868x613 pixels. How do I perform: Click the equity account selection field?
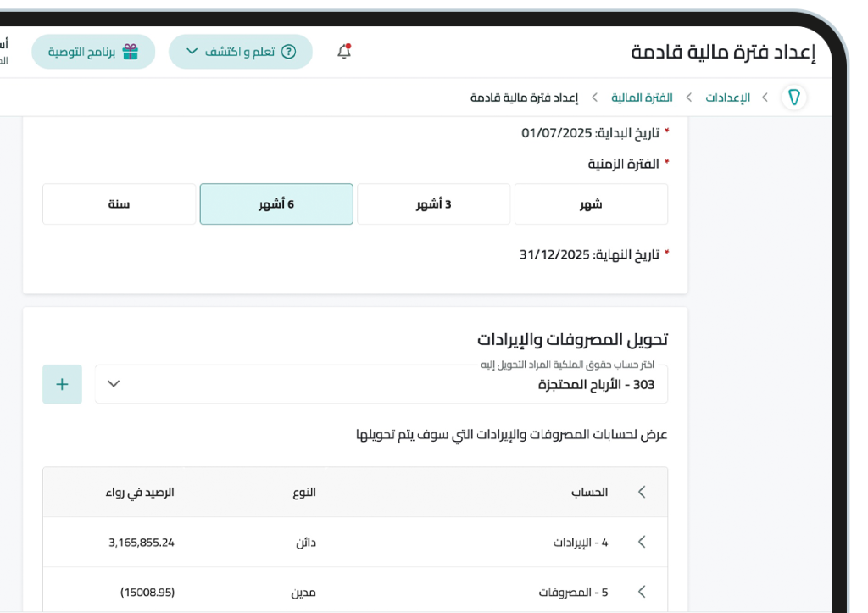coord(381,383)
